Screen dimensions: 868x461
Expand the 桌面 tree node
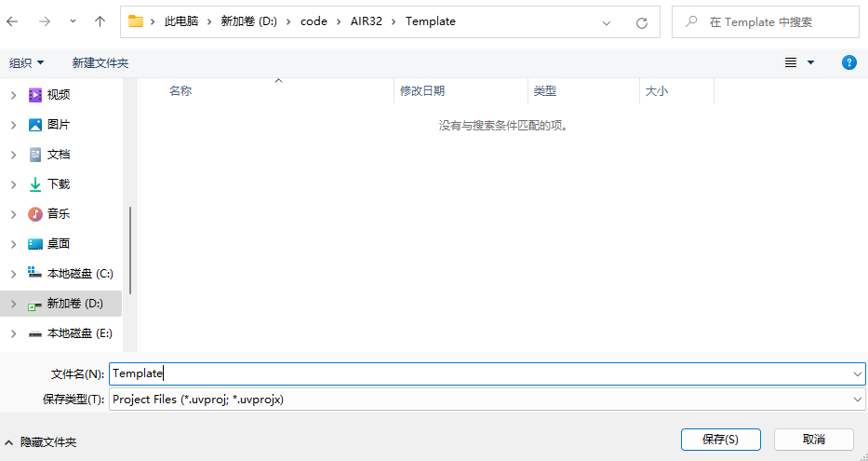click(13, 244)
